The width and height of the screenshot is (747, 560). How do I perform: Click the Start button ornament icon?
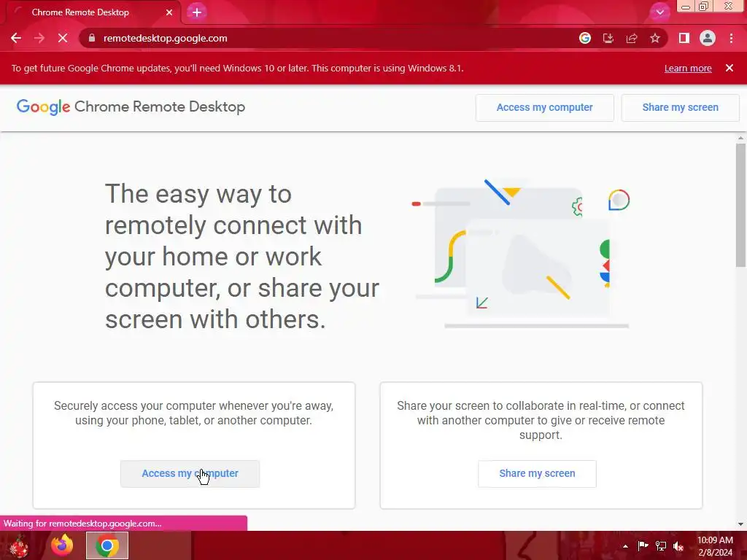(x=19, y=546)
